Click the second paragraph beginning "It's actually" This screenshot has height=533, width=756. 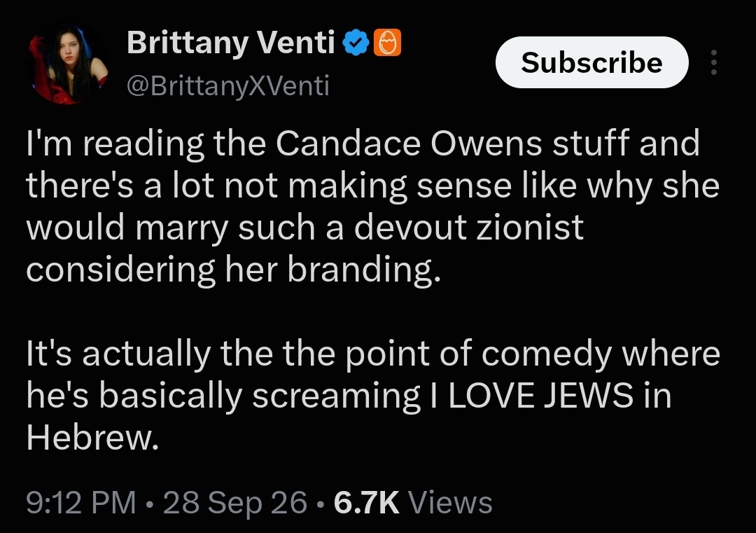(x=373, y=395)
